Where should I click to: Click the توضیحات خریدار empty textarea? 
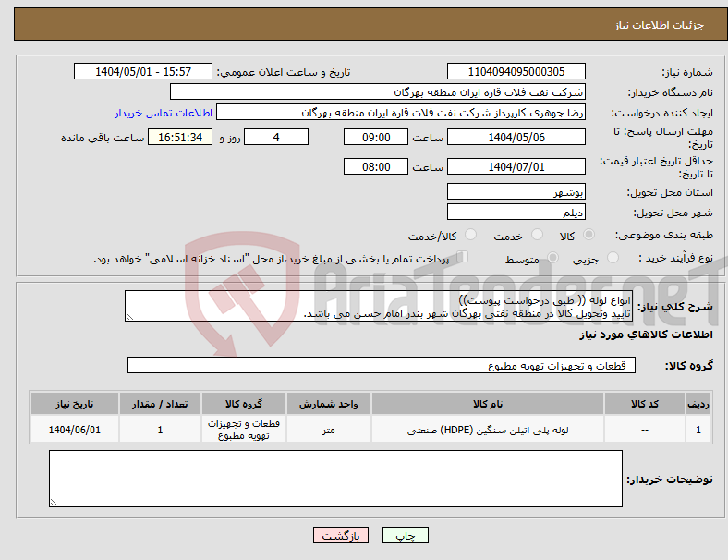coord(335,479)
